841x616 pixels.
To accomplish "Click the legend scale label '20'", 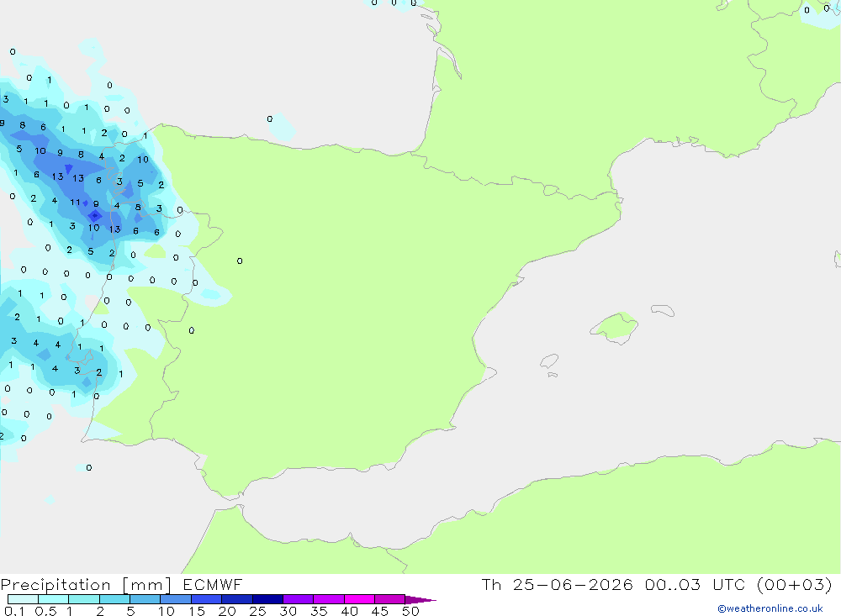I will pyautogui.click(x=227, y=611).
